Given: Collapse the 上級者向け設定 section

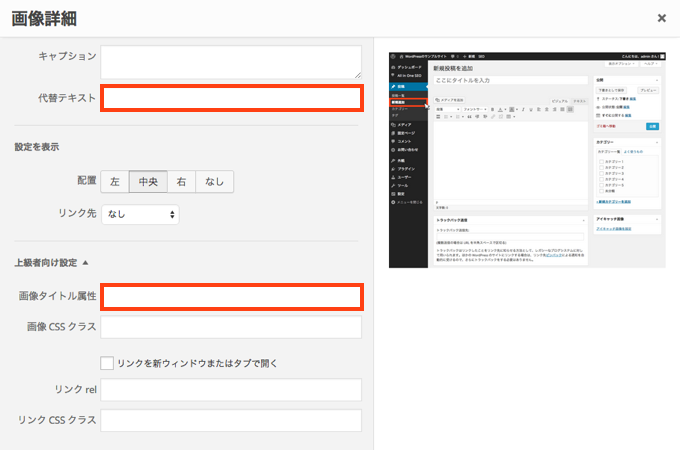Looking at the screenshot, I should coord(51,263).
